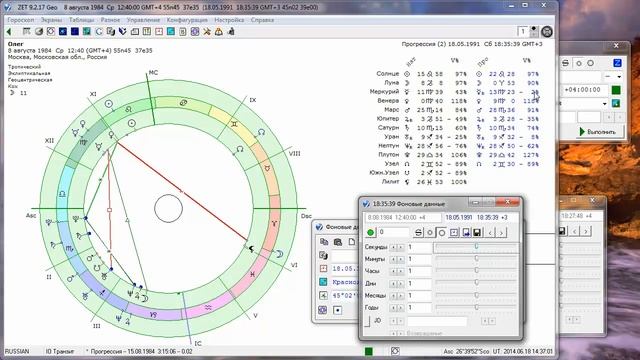Click the 18.05.1991 date in front dialog header
The image size is (640, 360).
click(459, 218)
